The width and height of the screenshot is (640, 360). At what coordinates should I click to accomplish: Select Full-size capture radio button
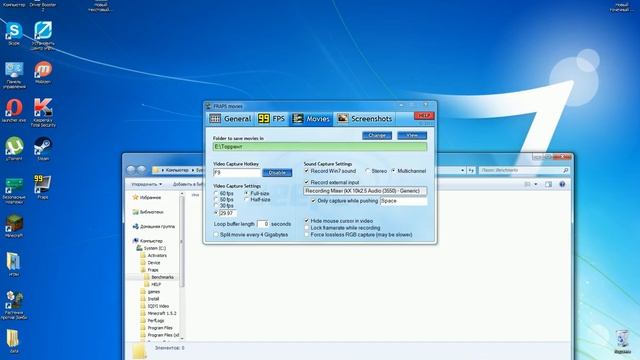click(x=247, y=193)
